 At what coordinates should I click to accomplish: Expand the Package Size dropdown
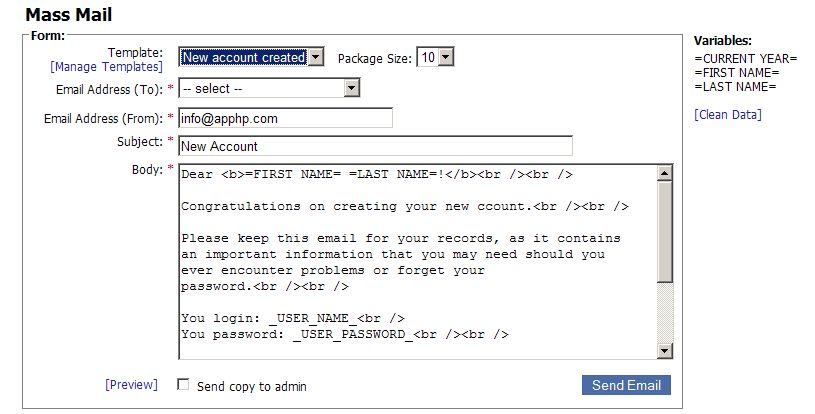pyautogui.click(x=435, y=58)
